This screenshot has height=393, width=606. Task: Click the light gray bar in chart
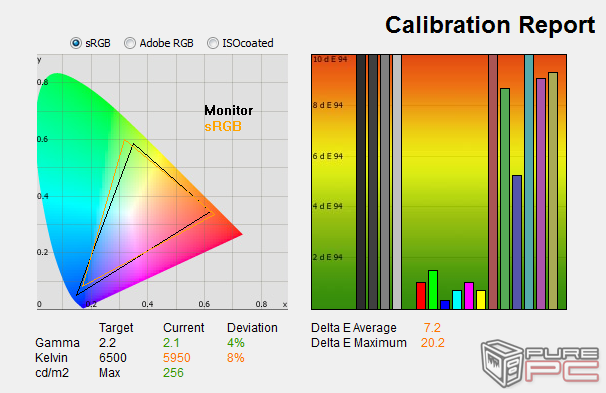pos(397,182)
